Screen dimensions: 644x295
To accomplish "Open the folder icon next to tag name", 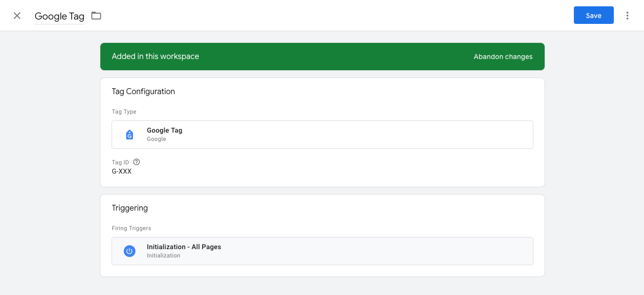I will click(96, 15).
